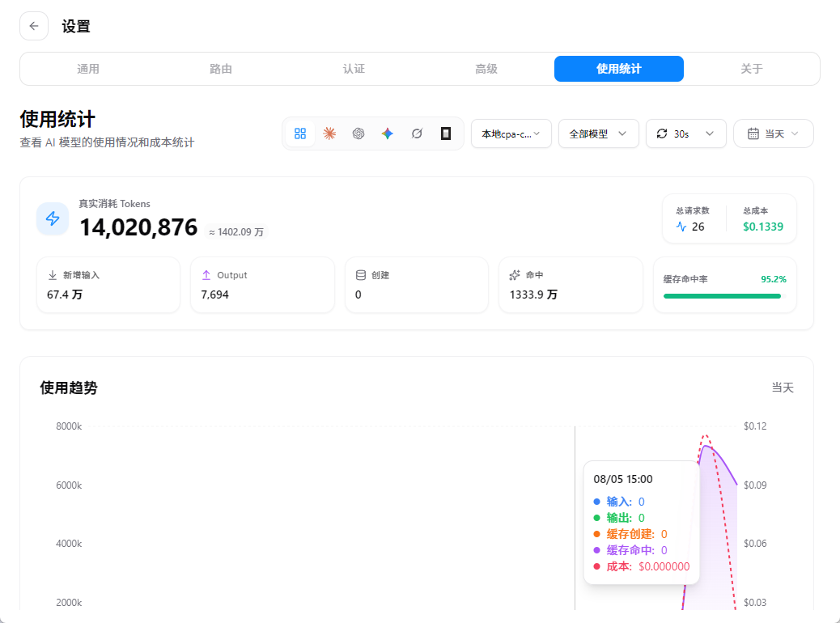Click the 输出 tooltip entry
Image resolution: width=840 pixels, height=623 pixels.
(x=619, y=518)
